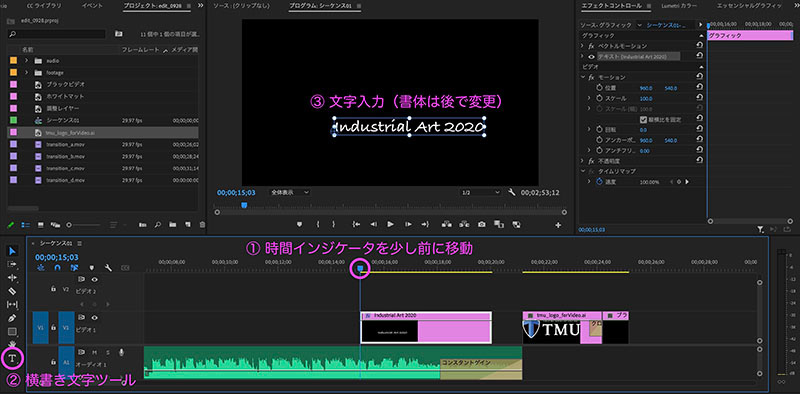Open the Events tab
The width and height of the screenshot is (800, 394).
(92, 6)
